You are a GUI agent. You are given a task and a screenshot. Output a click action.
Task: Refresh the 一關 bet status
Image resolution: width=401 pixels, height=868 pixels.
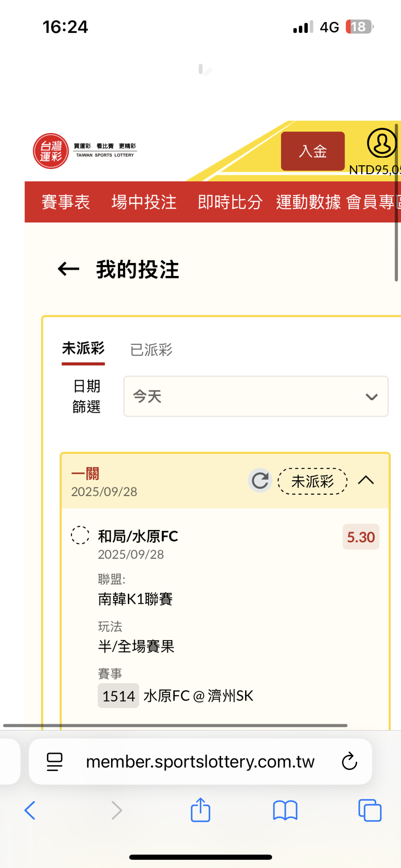(260, 480)
